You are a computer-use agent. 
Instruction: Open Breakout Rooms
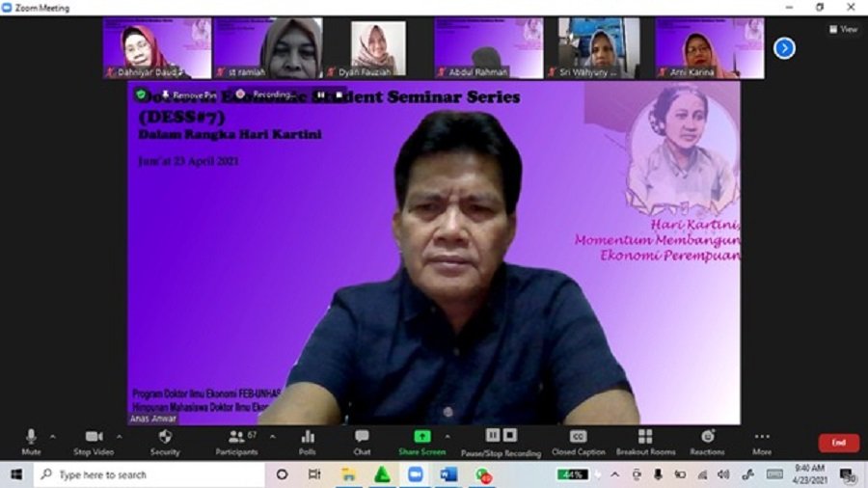click(645, 442)
